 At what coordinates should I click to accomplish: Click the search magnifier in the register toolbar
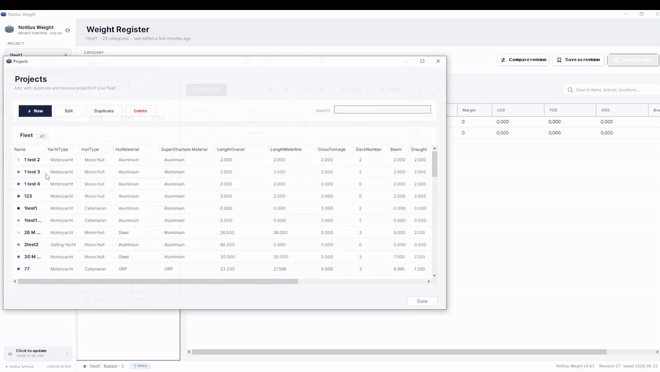[x=570, y=90]
